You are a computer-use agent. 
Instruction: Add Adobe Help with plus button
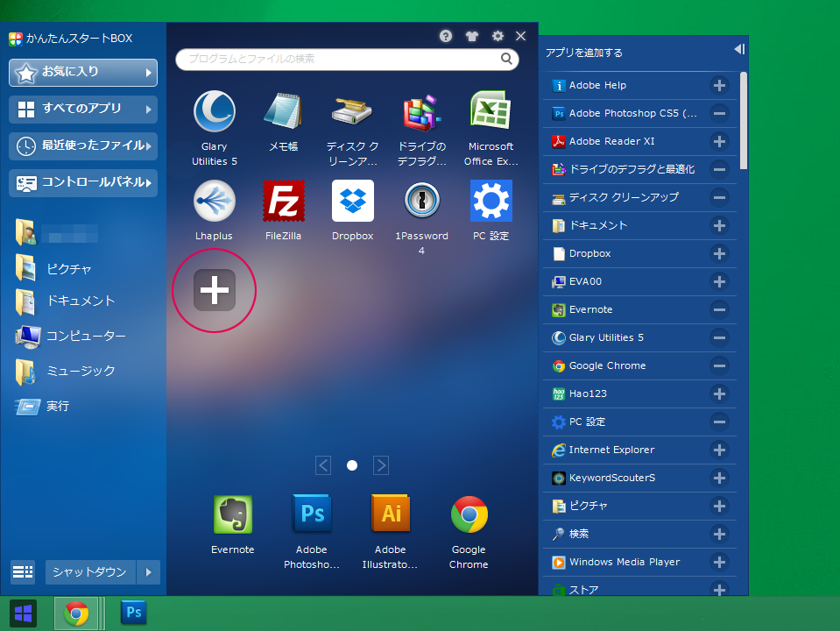click(719, 85)
